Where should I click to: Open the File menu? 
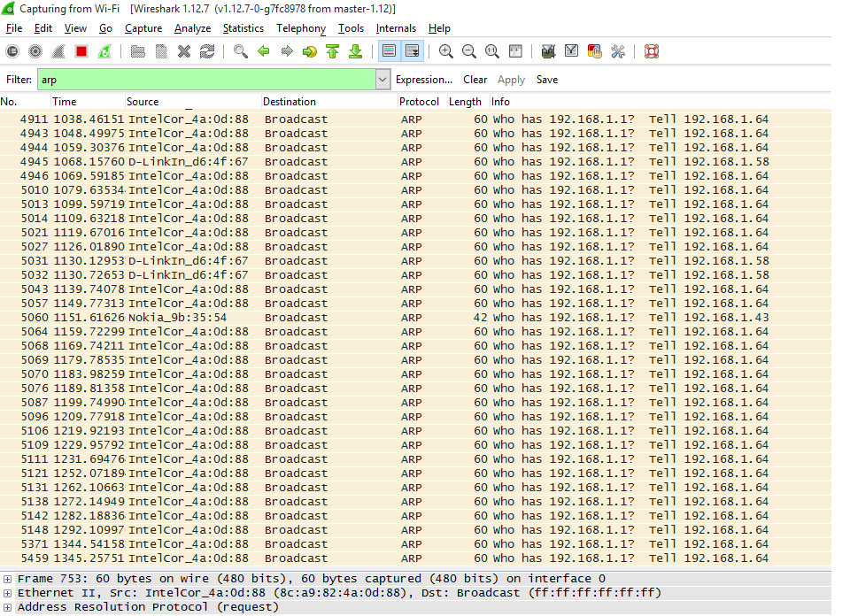point(14,28)
